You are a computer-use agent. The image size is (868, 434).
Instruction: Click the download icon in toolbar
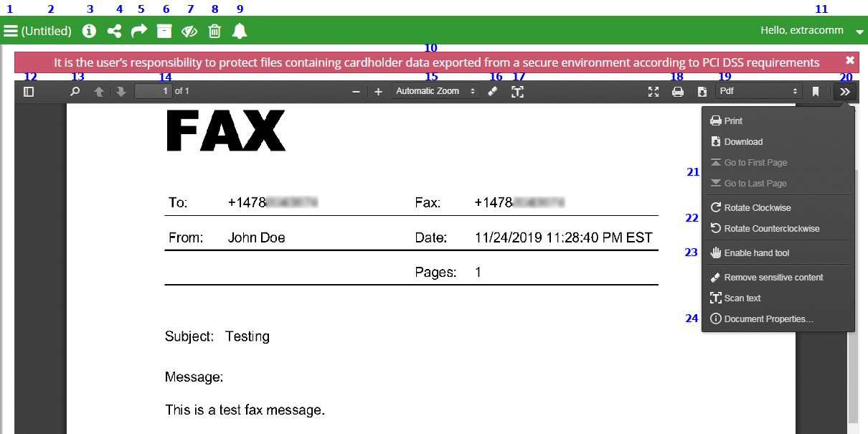pyautogui.click(x=702, y=92)
